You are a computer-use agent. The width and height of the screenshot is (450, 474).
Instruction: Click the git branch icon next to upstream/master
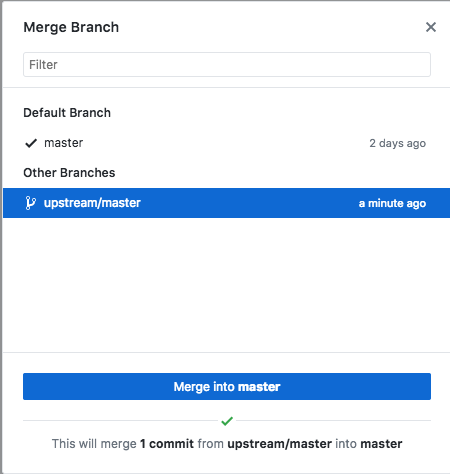coord(30,203)
